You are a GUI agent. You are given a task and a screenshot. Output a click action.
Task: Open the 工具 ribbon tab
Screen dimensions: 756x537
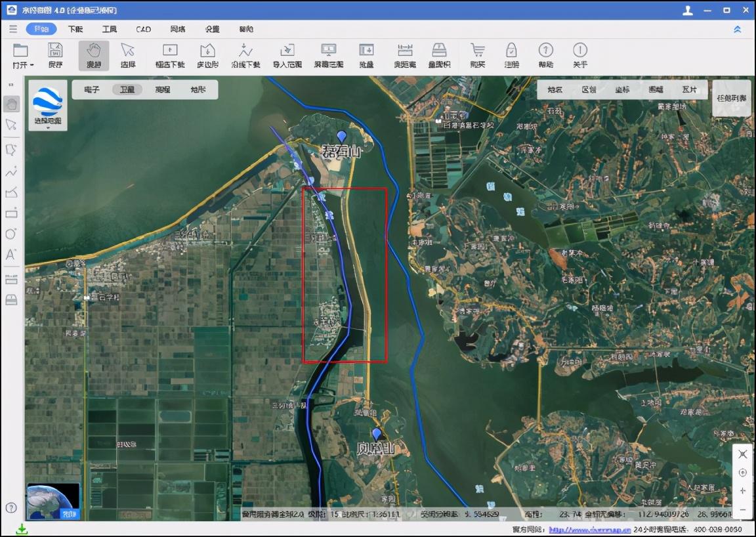click(110, 29)
